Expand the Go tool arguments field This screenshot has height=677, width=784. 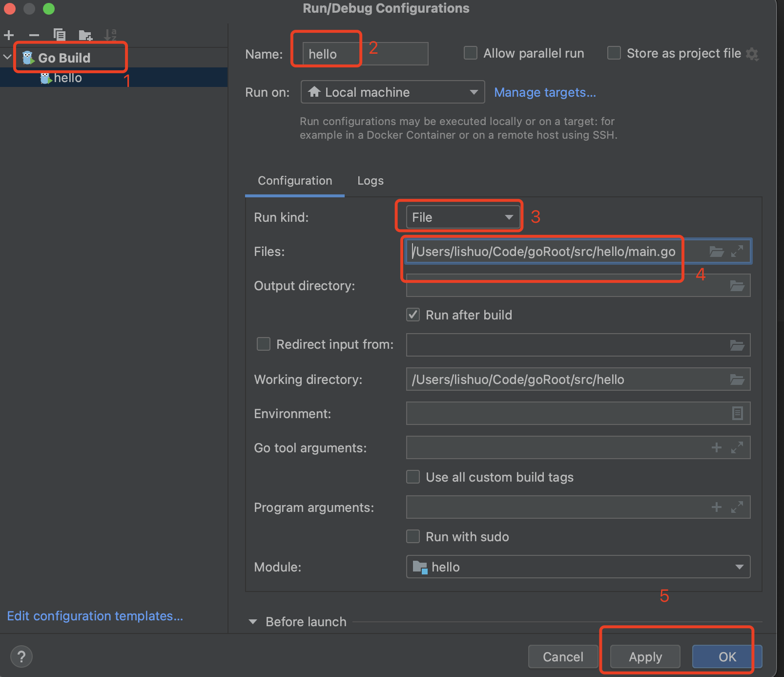737,447
